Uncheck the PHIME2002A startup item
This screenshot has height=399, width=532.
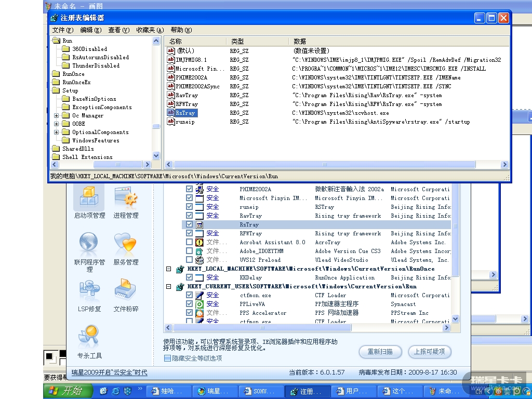pos(189,189)
